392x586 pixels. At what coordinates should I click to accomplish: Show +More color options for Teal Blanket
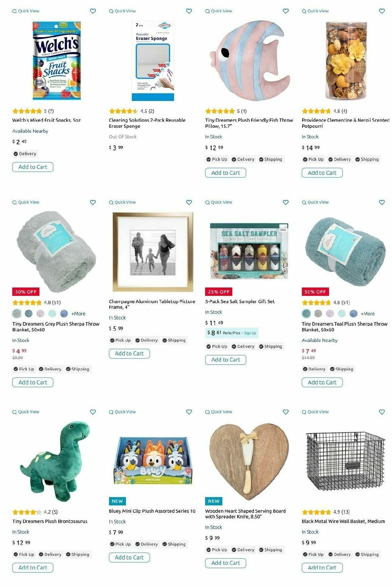coord(367,313)
